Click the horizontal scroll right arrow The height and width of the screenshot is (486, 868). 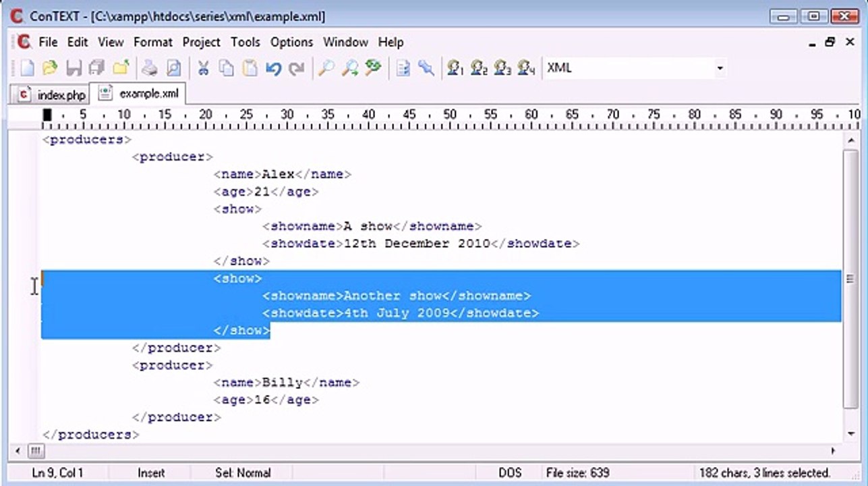coord(834,451)
